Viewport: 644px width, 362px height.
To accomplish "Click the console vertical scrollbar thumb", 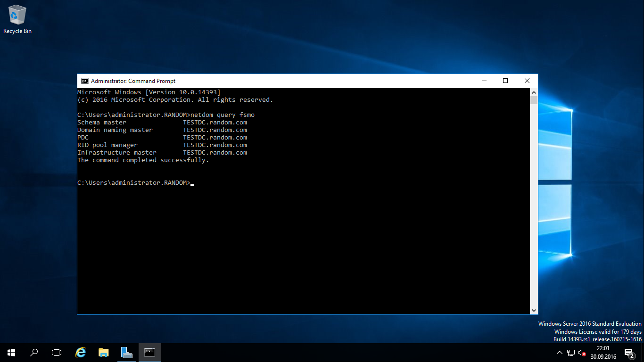I will tap(534, 100).
